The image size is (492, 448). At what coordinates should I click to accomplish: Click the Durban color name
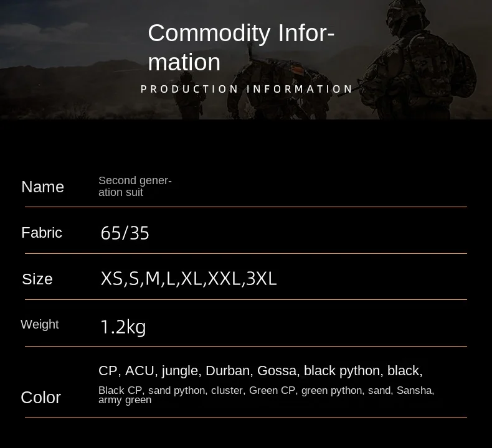(227, 371)
